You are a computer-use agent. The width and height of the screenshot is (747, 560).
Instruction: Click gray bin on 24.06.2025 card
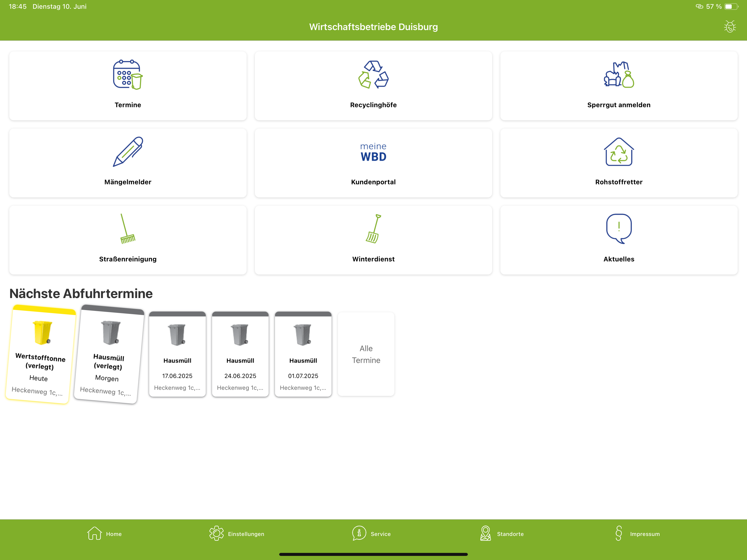point(240,334)
